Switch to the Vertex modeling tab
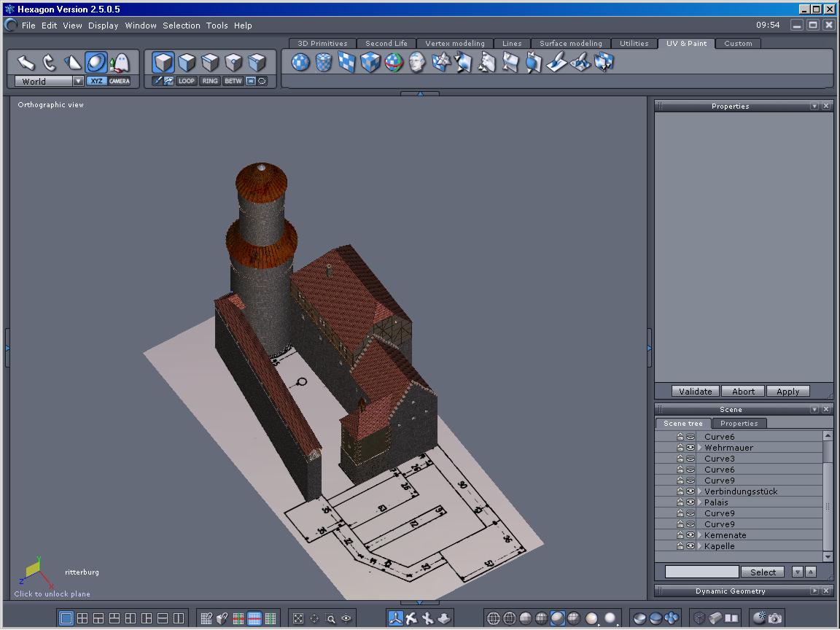 (x=454, y=44)
